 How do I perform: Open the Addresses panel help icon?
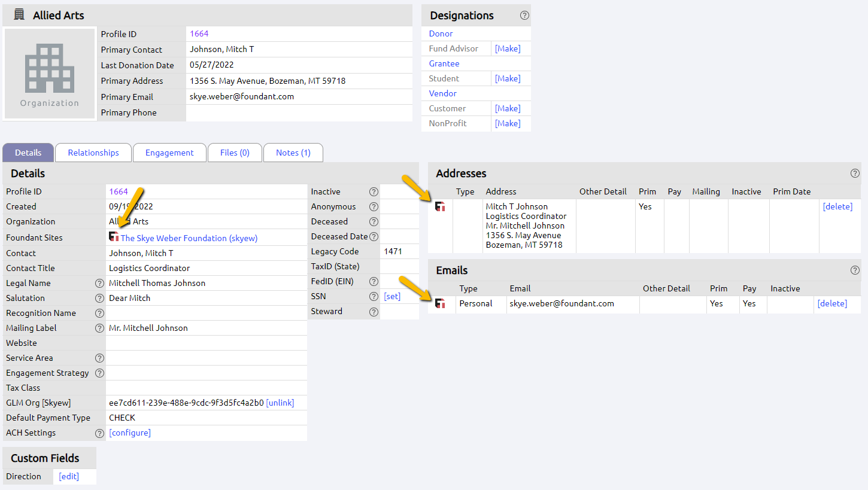coord(855,173)
